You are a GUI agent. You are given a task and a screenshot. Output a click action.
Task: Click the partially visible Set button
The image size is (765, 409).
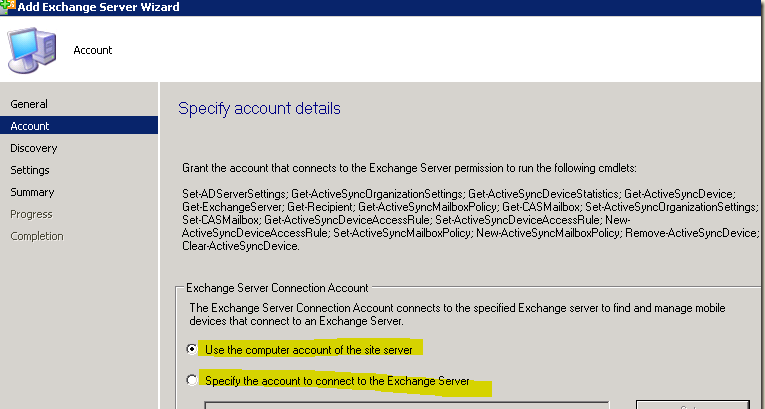point(693,405)
